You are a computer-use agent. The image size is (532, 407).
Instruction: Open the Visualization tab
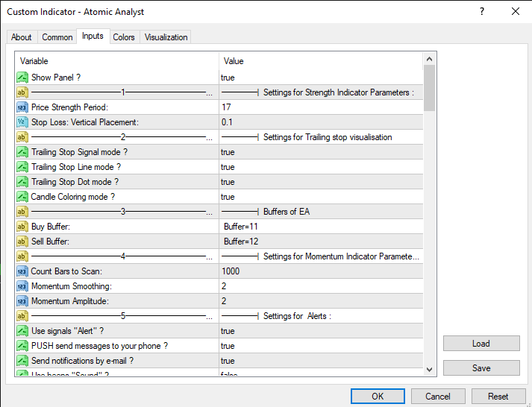coord(166,37)
